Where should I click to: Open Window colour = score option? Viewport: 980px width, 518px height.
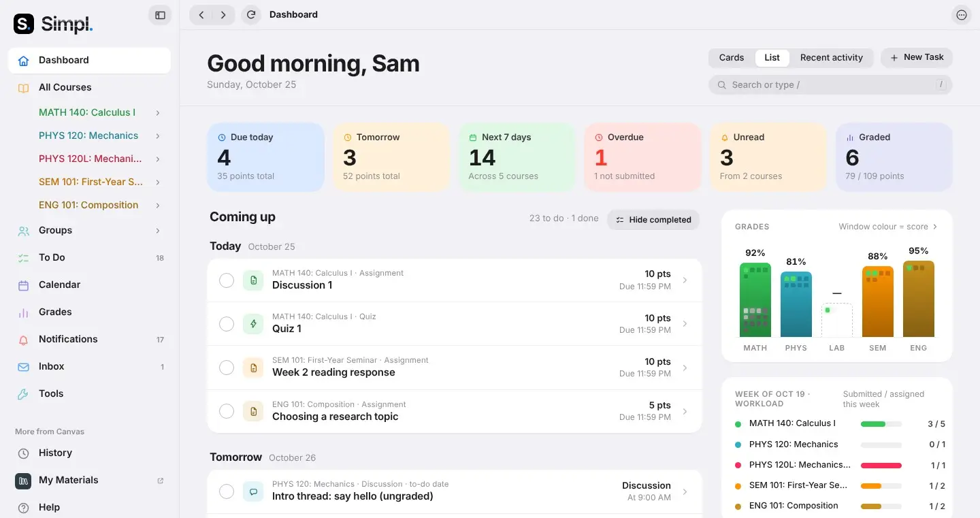tap(888, 227)
